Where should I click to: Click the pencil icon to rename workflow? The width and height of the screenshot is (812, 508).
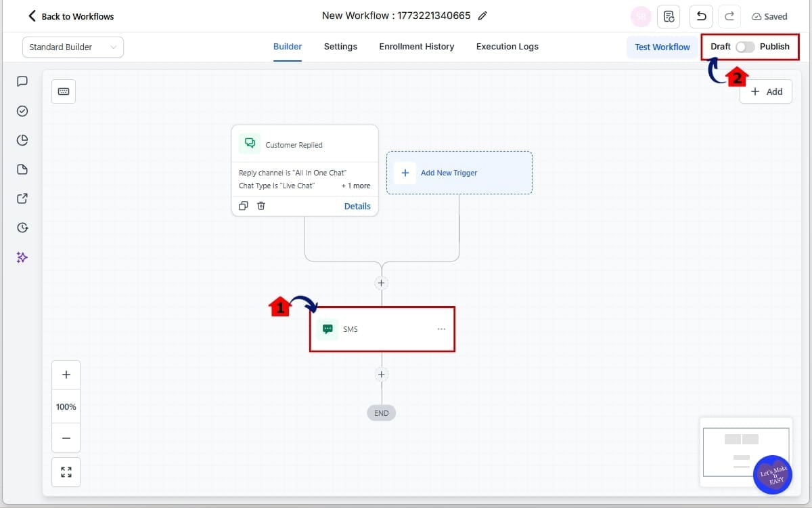[x=482, y=16]
